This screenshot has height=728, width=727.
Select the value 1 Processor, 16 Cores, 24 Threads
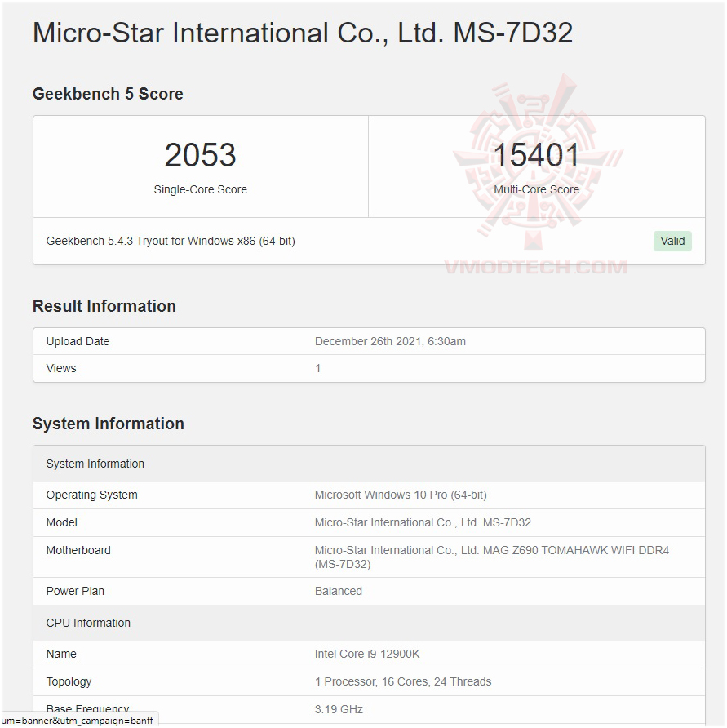[x=403, y=681]
